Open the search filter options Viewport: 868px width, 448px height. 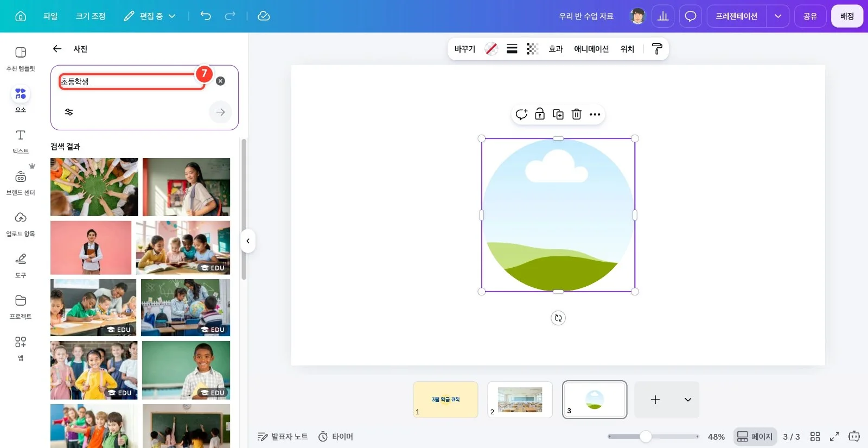[69, 112]
